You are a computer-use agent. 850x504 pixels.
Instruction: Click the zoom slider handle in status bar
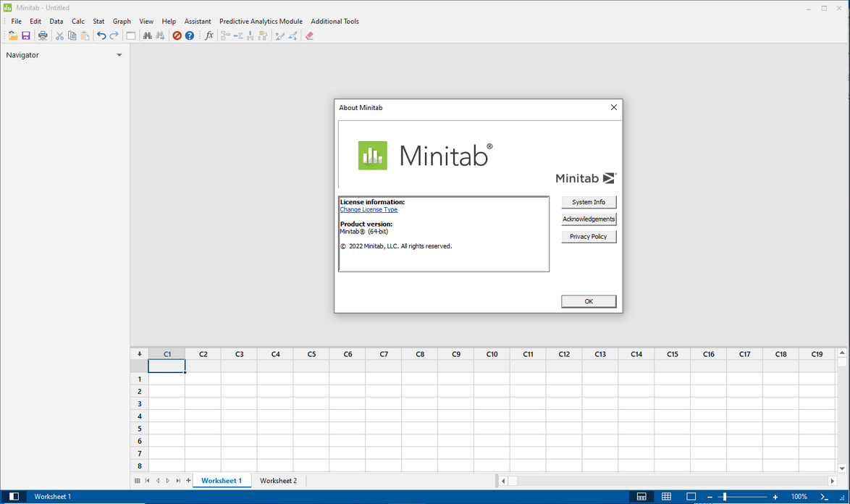point(724,497)
